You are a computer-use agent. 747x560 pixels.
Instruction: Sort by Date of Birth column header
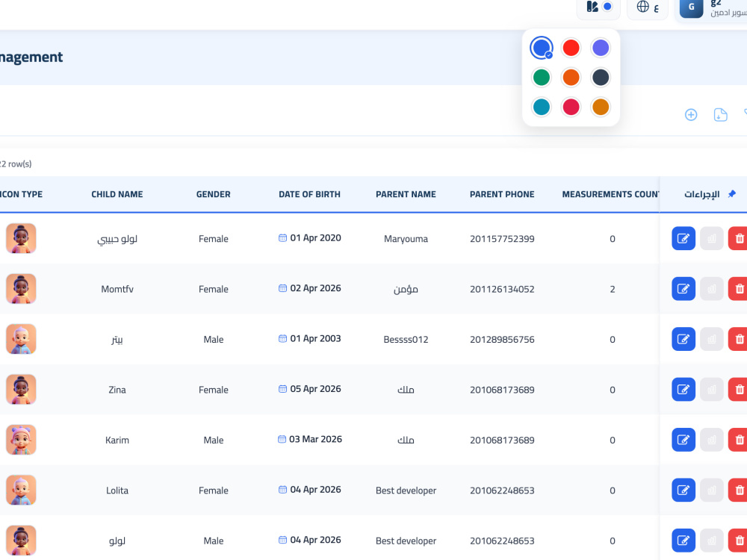coord(310,194)
